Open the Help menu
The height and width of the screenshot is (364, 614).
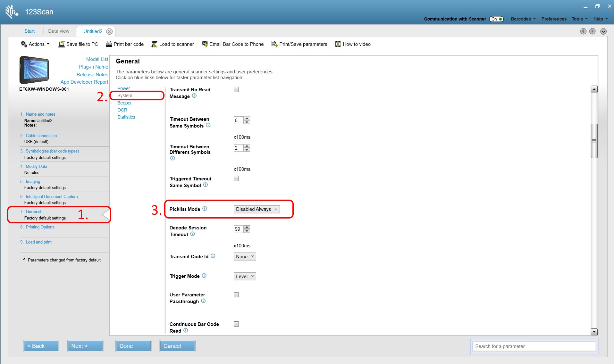tap(601, 19)
